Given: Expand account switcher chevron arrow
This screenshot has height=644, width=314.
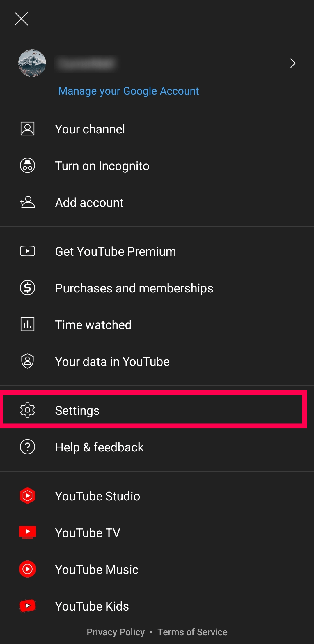Looking at the screenshot, I should point(293,63).
